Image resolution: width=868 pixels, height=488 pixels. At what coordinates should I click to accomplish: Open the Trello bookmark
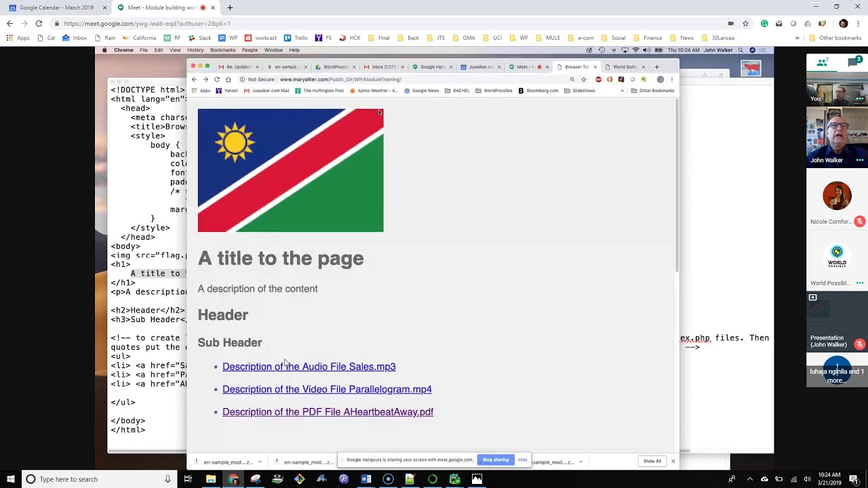[296, 38]
